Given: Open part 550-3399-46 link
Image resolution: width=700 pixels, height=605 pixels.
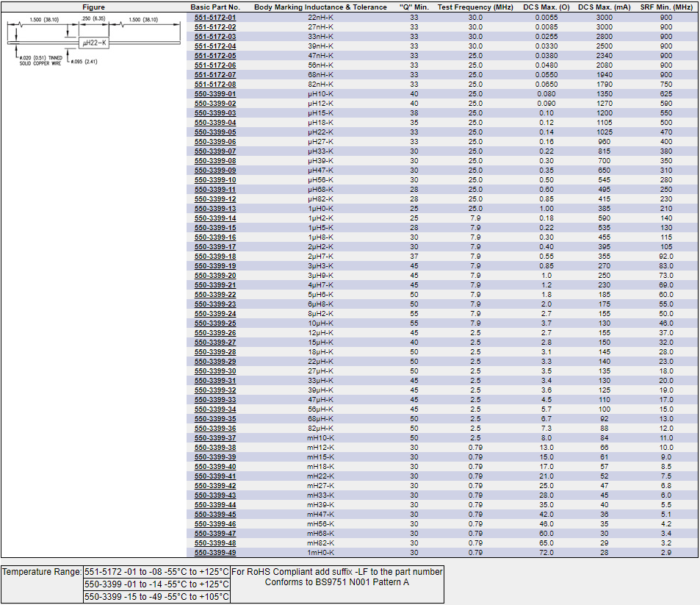Looking at the screenshot, I should (x=215, y=523).
